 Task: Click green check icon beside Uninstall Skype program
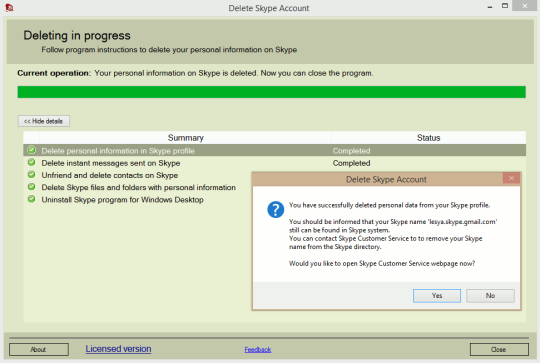click(x=32, y=199)
